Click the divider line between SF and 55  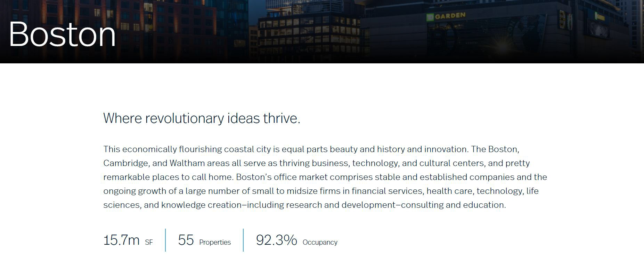(x=165, y=240)
